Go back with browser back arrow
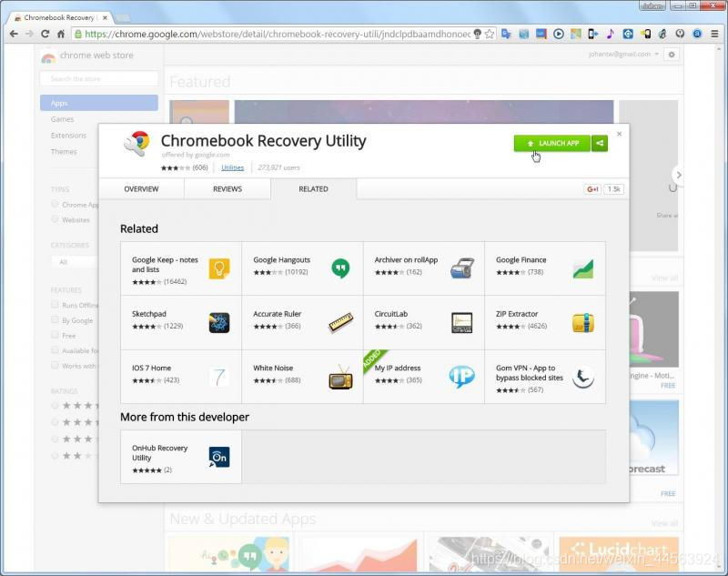Viewport: 728px width, 576px height. pos(14,34)
